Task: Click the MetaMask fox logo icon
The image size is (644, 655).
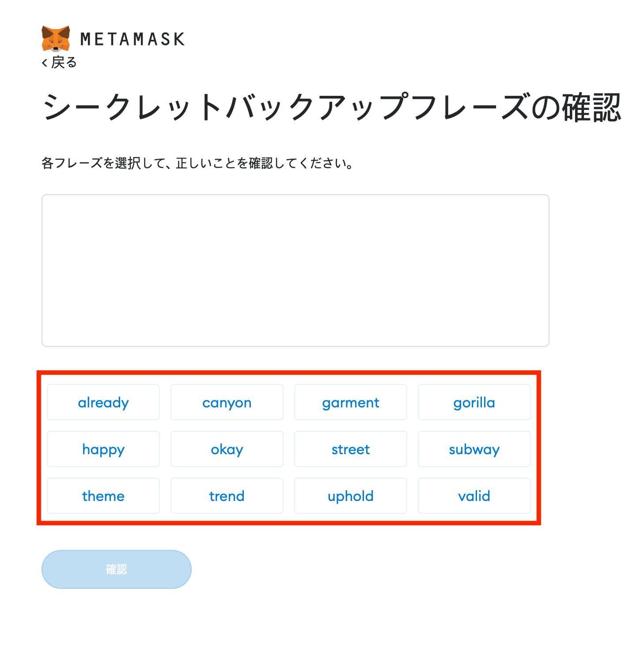Action: point(56,38)
